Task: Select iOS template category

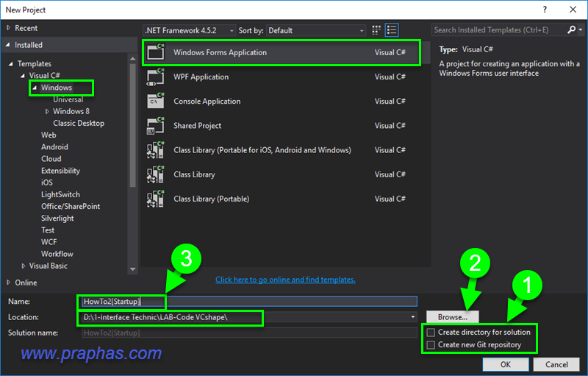Action: click(47, 182)
